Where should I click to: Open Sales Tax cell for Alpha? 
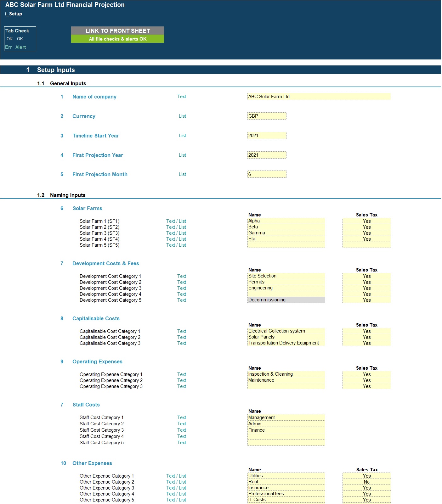tap(366, 221)
